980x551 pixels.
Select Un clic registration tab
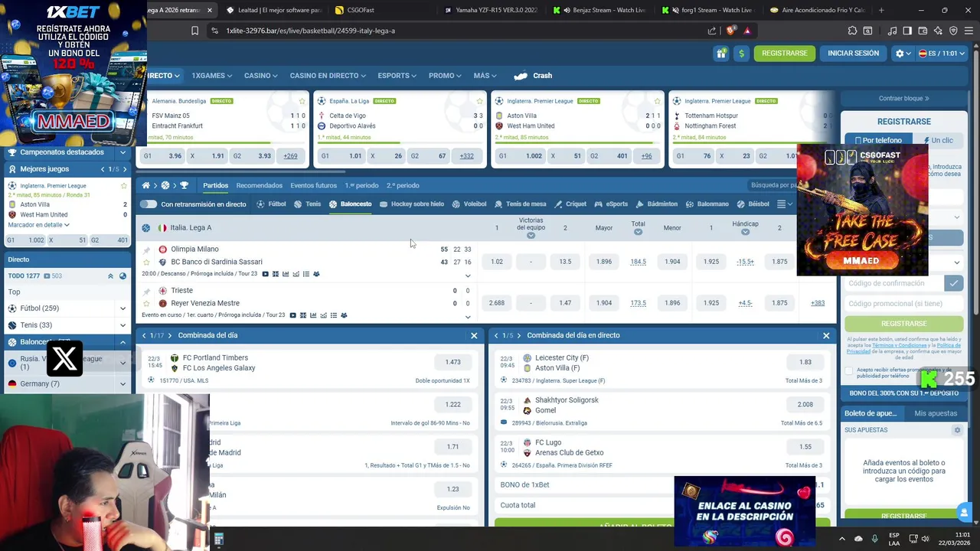point(938,141)
